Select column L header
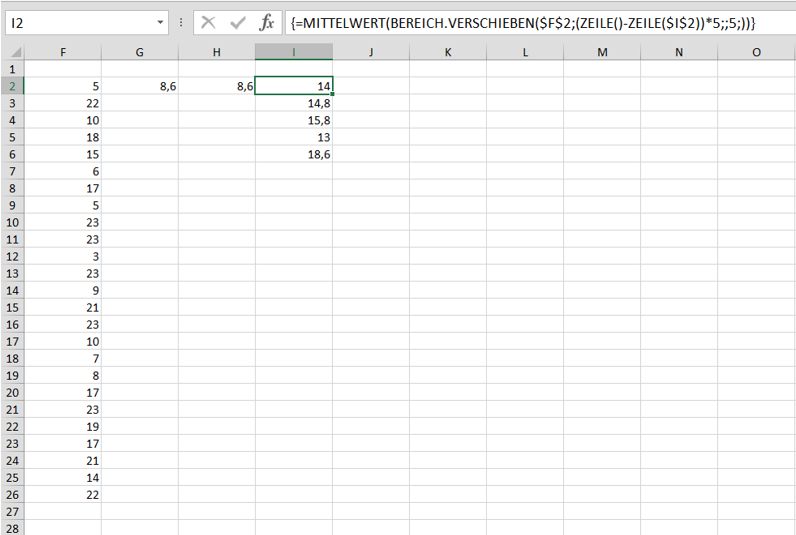The height and width of the screenshot is (535, 796). [525, 52]
